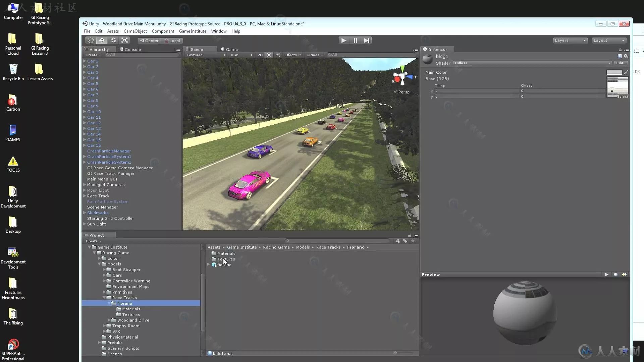Select the Move tool in toolbar

pos(102,41)
